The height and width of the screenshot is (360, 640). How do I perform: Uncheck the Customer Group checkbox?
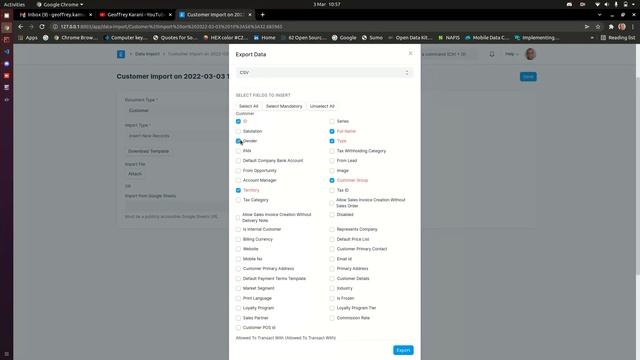[x=332, y=180]
